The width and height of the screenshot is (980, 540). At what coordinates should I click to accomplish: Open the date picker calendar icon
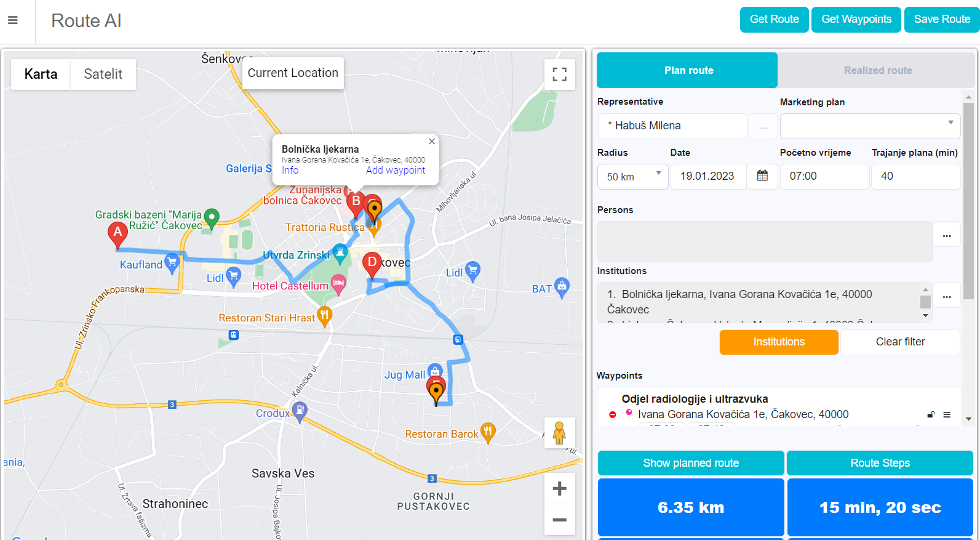pyautogui.click(x=762, y=176)
